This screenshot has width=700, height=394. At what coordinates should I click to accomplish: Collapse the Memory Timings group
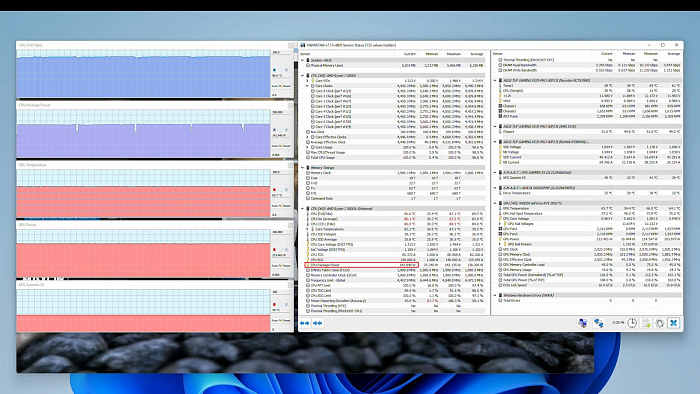(302, 168)
